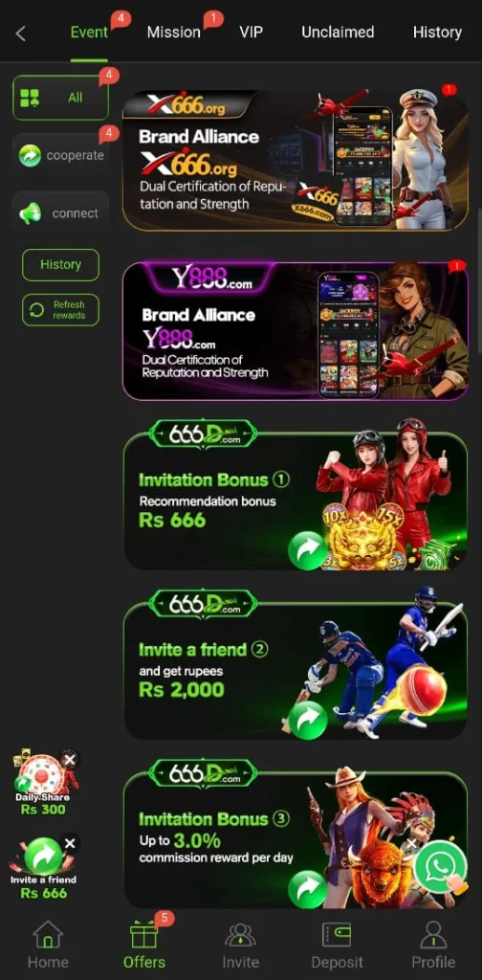Click the Refresh rewards button
The width and height of the screenshot is (482, 980).
point(60,310)
